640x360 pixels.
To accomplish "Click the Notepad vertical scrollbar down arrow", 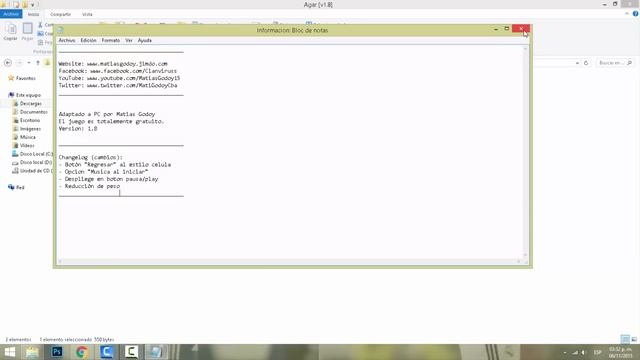I will click(x=525, y=256).
